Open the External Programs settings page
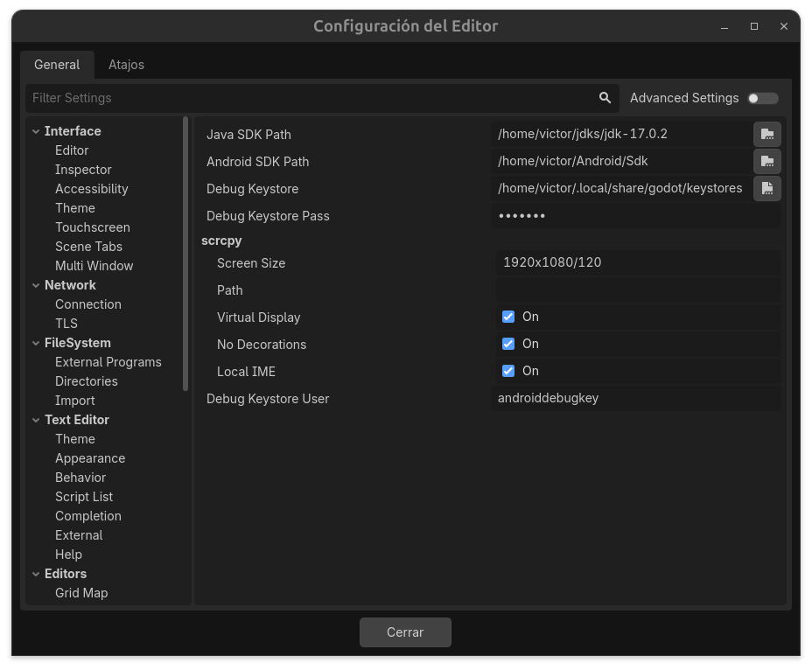This screenshot has width=812, height=670. (108, 361)
